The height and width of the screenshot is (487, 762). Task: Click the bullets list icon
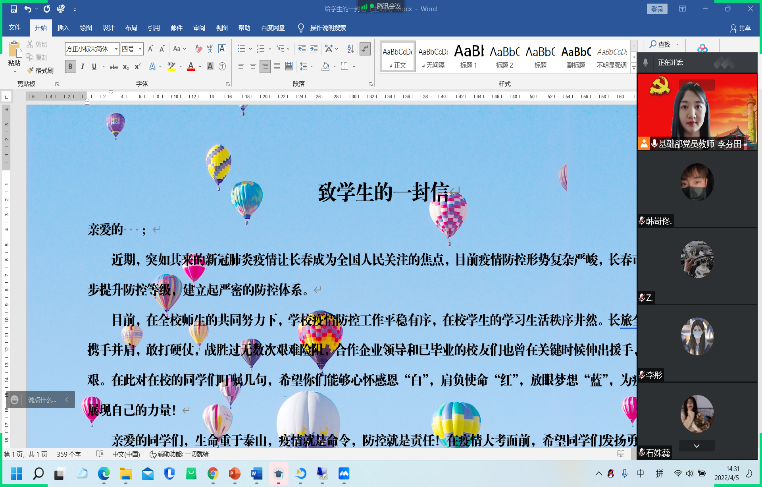(242, 49)
